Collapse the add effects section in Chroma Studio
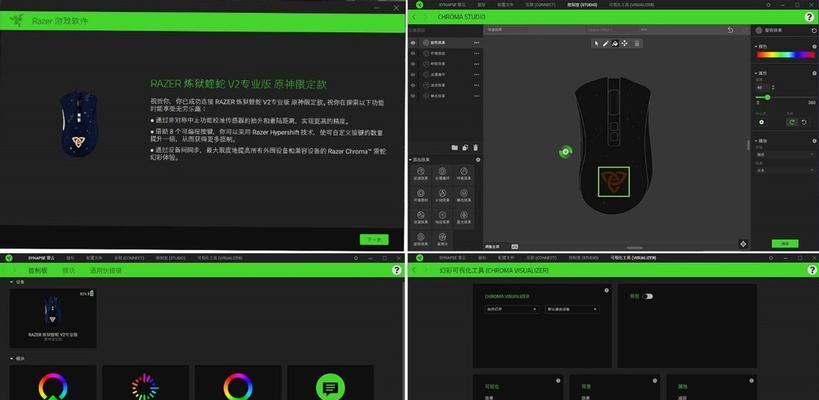Image resolution: width=819 pixels, height=400 pixels. pos(411,160)
